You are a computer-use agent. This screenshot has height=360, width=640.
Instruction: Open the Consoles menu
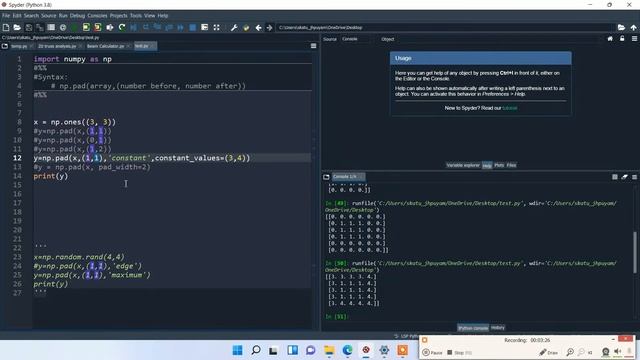click(x=97, y=16)
